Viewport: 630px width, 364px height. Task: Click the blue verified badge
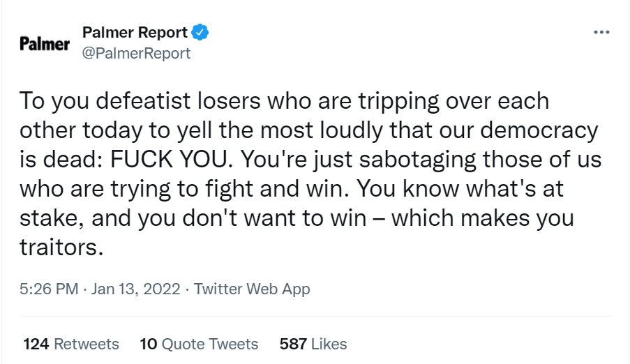[x=200, y=32]
